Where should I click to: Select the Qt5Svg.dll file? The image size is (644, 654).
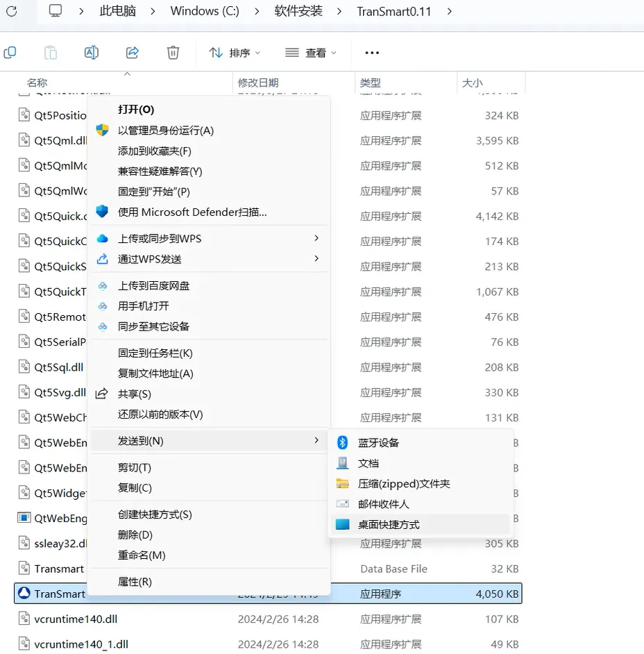[60, 392]
